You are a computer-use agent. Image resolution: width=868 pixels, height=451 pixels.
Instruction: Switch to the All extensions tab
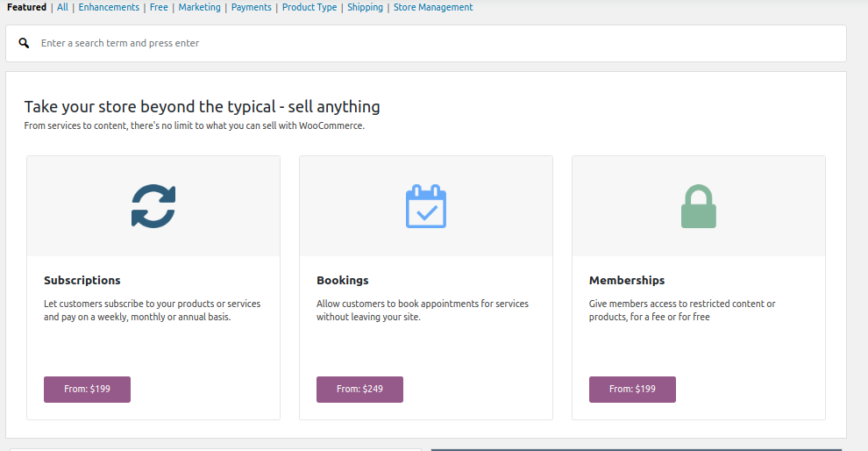click(x=62, y=7)
